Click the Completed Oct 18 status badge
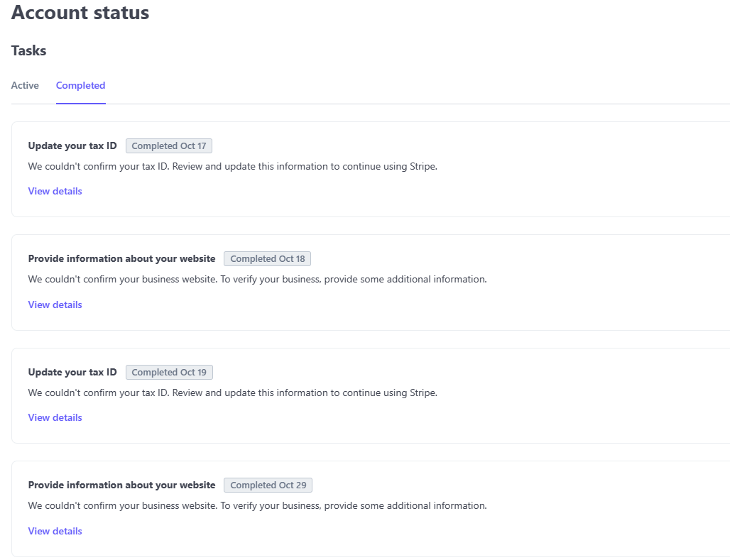 [268, 259]
